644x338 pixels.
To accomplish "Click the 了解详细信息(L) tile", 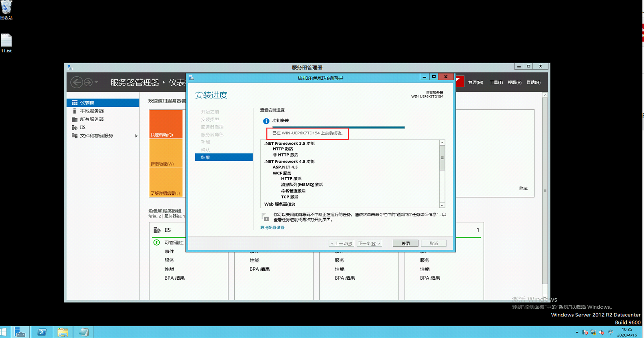I will (166, 182).
